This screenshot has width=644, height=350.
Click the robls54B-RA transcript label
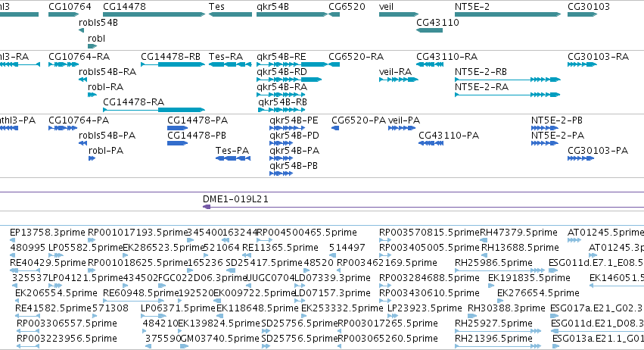point(107,72)
